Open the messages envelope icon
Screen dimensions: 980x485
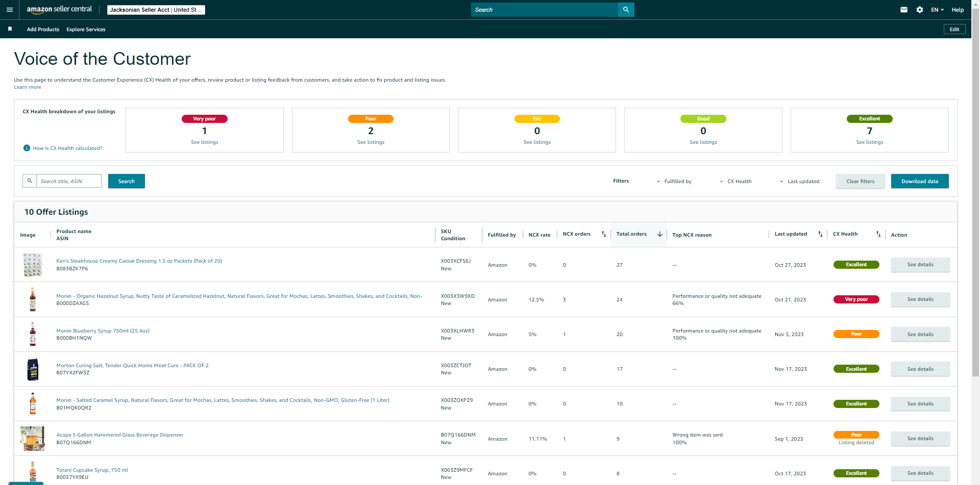tap(903, 10)
